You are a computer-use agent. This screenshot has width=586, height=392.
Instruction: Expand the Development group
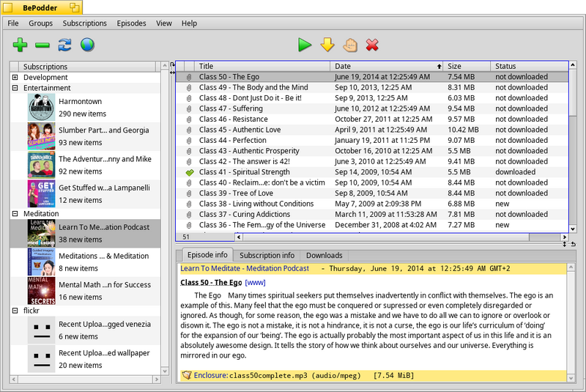coord(15,78)
